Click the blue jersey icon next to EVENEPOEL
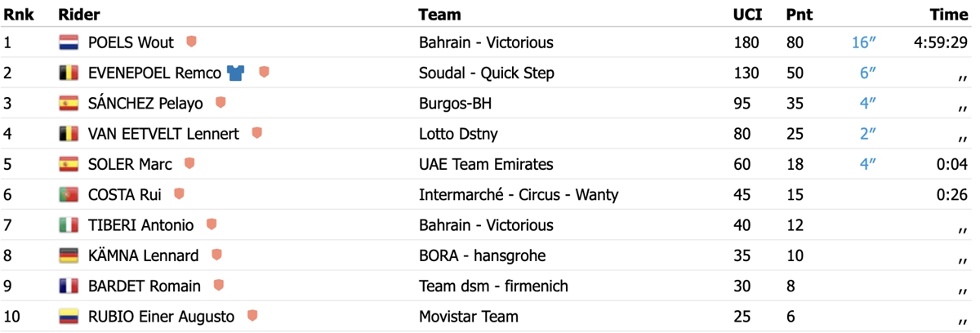This screenshot has height=333, width=980. tap(236, 73)
